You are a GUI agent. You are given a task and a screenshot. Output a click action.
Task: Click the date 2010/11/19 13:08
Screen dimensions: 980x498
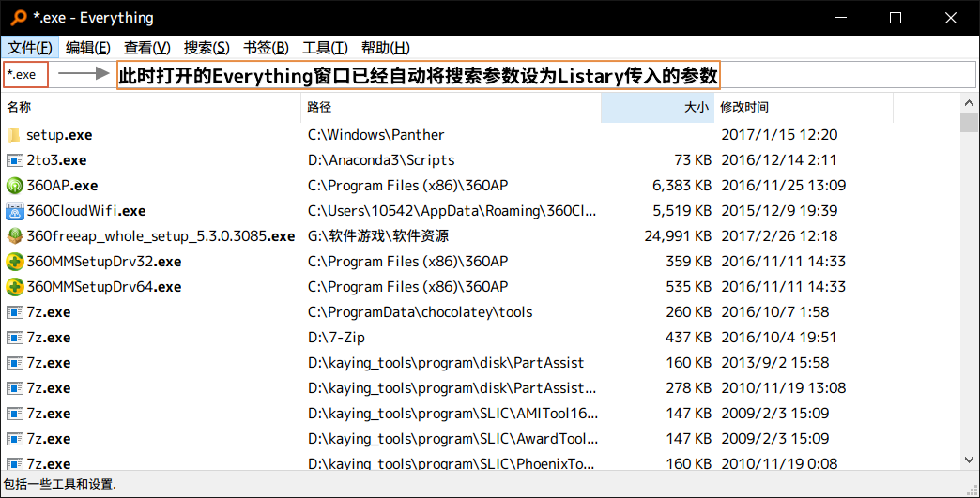[784, 388]
